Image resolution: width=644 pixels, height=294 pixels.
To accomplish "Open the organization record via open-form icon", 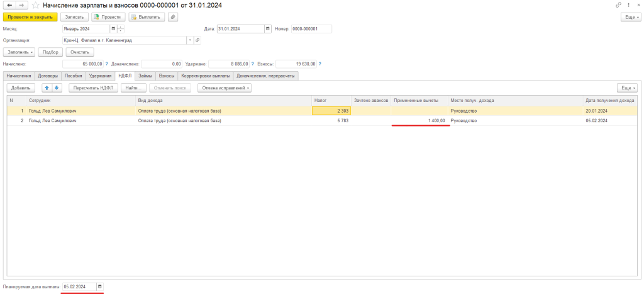I will tap(197, 40).
